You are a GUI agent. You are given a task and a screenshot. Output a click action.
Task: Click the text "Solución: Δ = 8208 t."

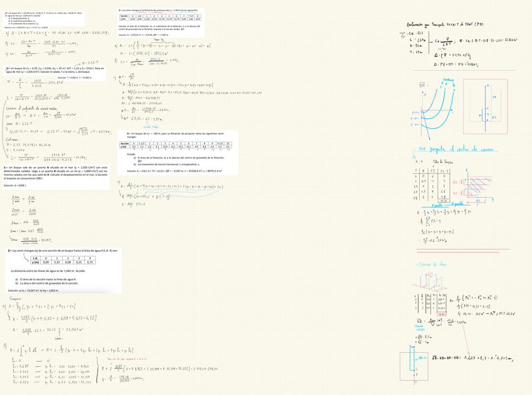pyautogui.click(x=15, y=185)
